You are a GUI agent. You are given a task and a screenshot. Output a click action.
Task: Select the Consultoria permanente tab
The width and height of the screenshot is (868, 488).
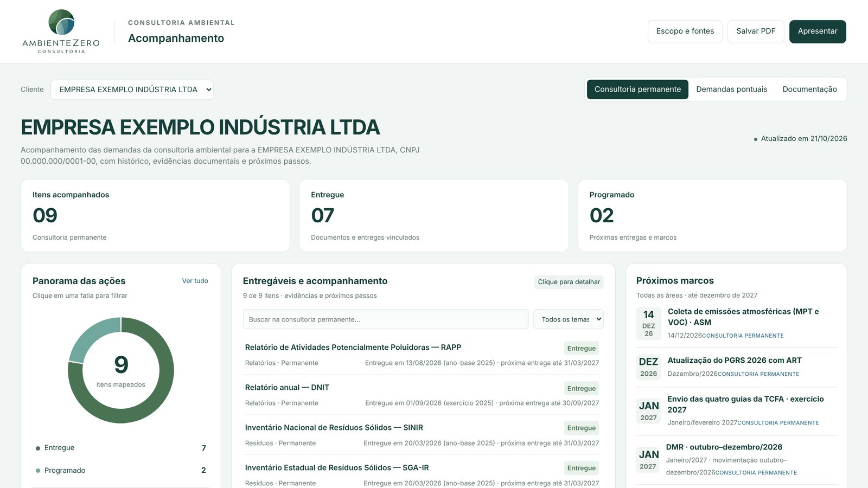click(637, 89)
